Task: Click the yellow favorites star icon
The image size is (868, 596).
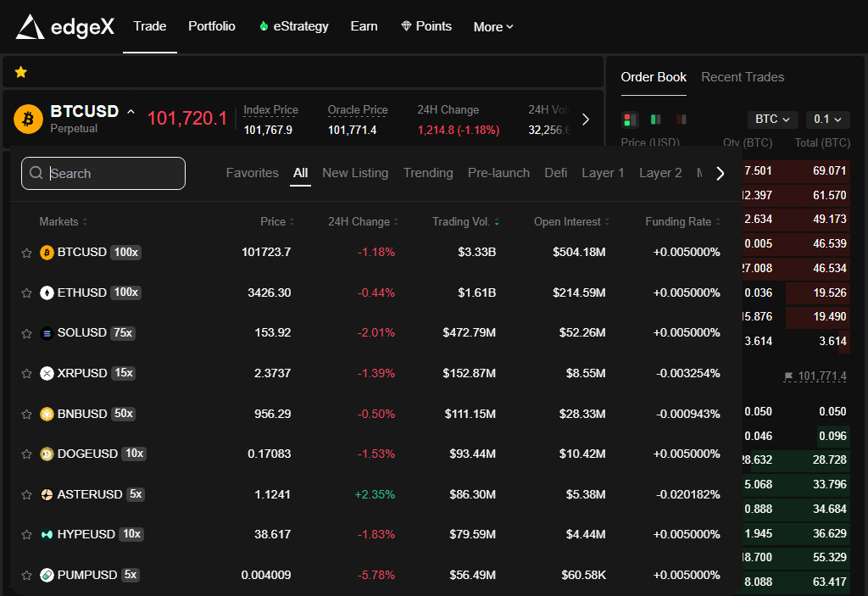Action: [x=21, y=73]
